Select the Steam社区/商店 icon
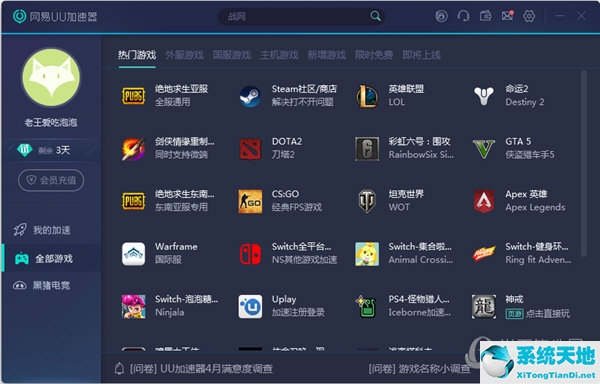 (x=250, y=96)
